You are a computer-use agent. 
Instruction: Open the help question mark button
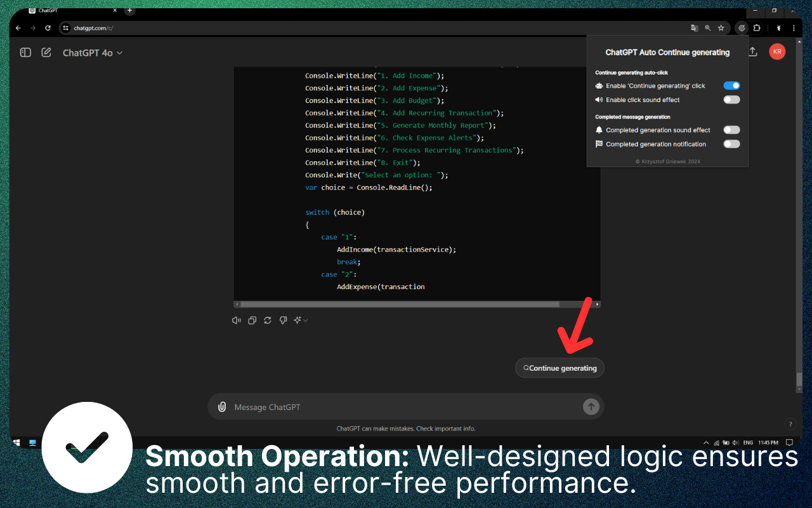coord(790,424)
